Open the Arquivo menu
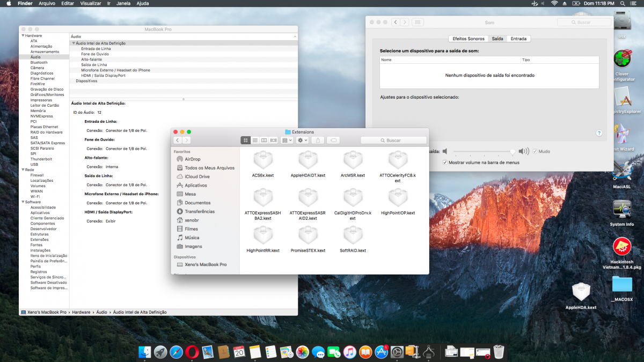This screenshot has height=362, width=644. click(x=47, y=3)
